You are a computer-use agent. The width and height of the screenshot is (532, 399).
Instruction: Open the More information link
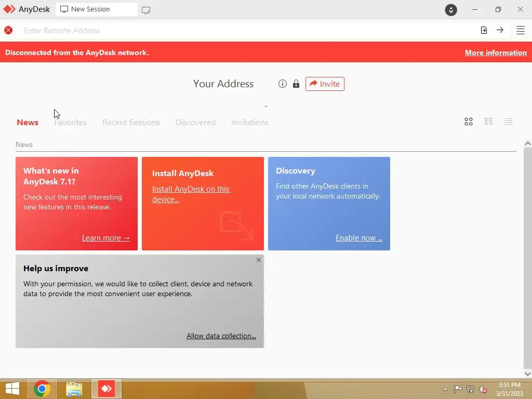pyautogui.click(x=496, y=52)
